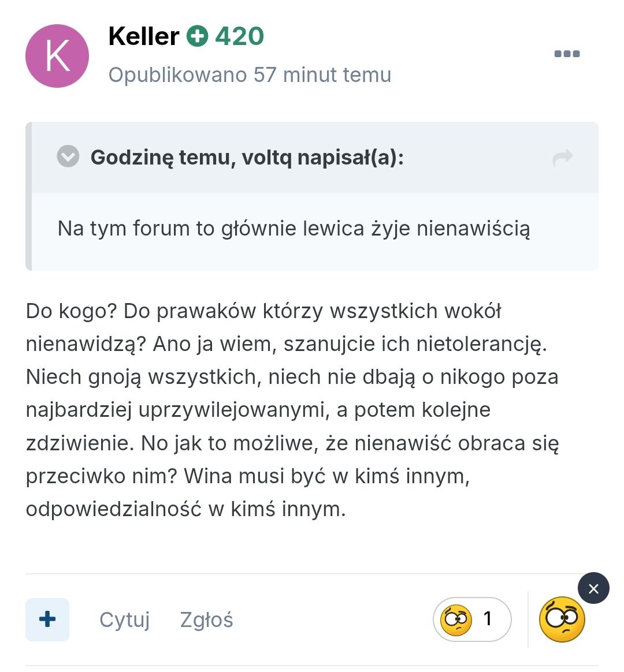Click the quoted text 'Na tym forum'
Image resolution: width=624 pixels, height=672 pixels.
point(124,229)
